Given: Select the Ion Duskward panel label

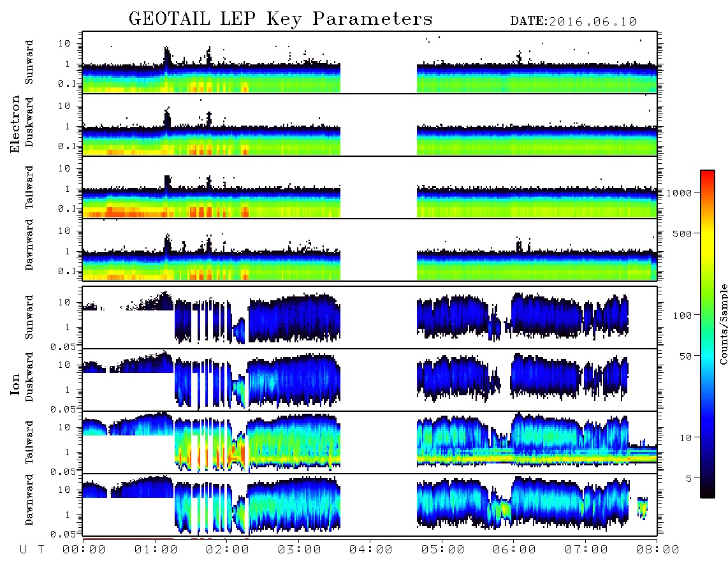Looking at the screenshot, I should pos(29,377).
